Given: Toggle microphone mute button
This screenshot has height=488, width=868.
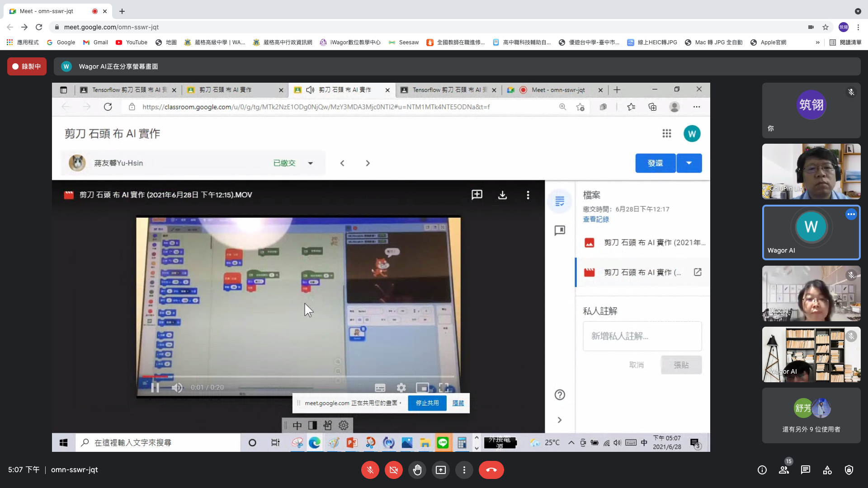Looking at the screenshot, I should click(370, 470).
